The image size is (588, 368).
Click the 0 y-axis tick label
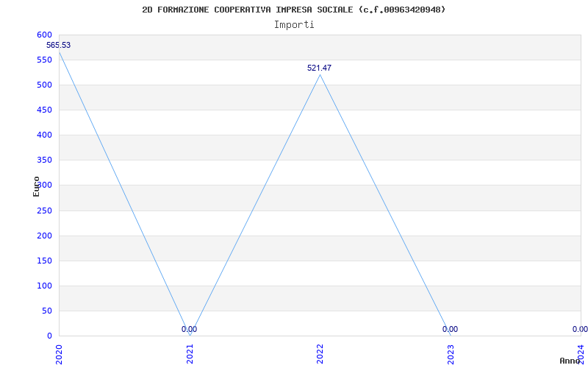point(49,336)
